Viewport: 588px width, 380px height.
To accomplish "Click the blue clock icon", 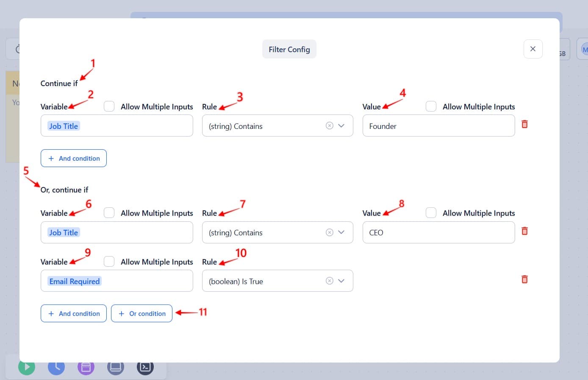I will coord(56,367).
